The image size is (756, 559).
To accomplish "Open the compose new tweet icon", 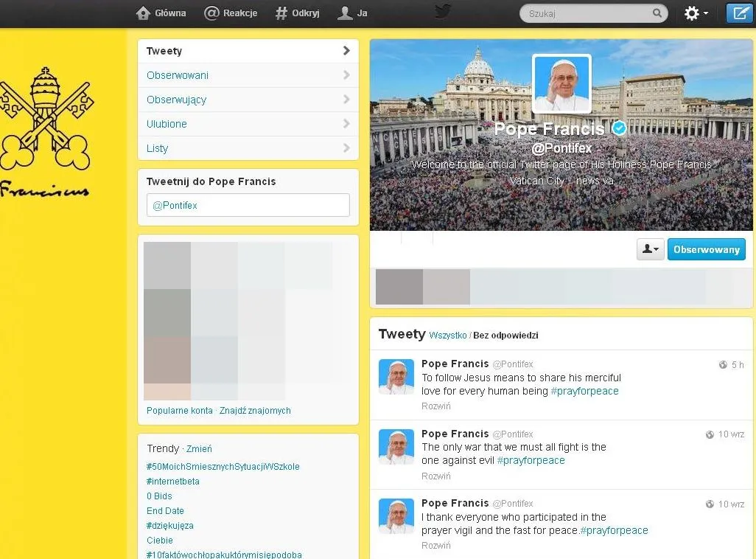I will click(x=739, y=13).
